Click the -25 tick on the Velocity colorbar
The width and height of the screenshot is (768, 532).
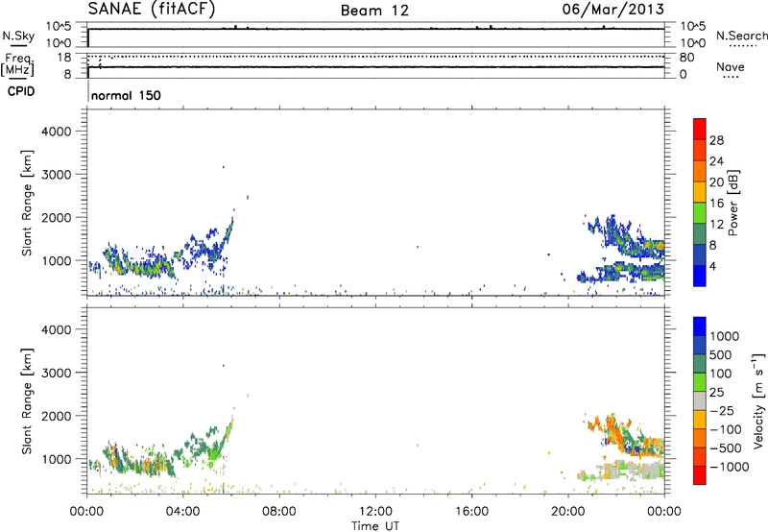[722, 410]
